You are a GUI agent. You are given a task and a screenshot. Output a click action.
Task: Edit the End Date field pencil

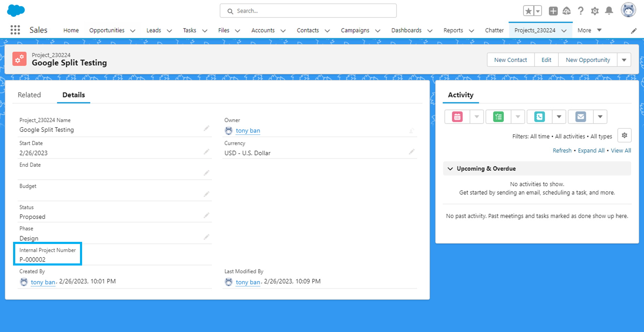pos(207,173)
